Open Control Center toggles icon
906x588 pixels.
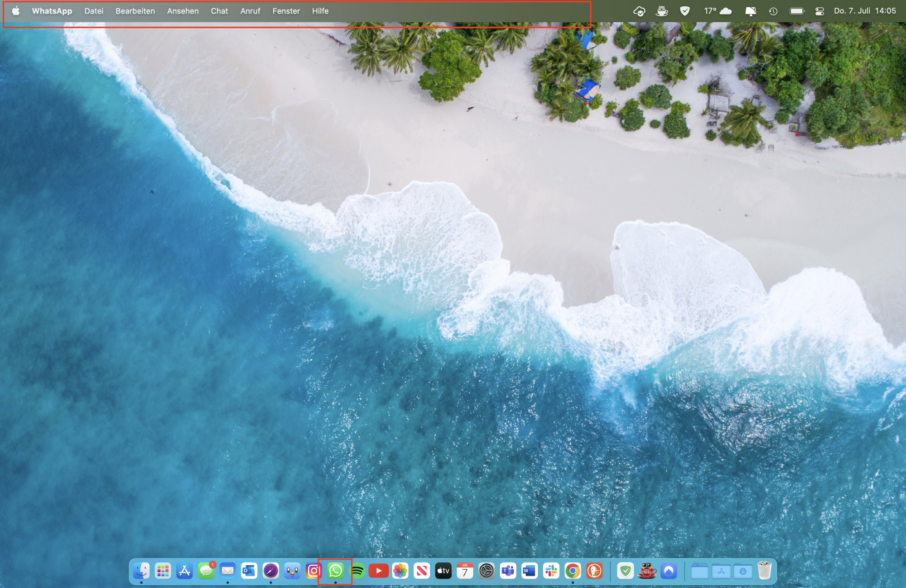[x=819, y=11]
